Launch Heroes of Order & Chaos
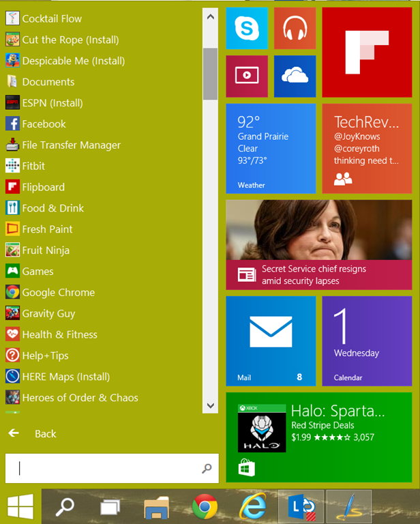Image resolution: width=420 pixels, height=524 pixels. (72, 398)
